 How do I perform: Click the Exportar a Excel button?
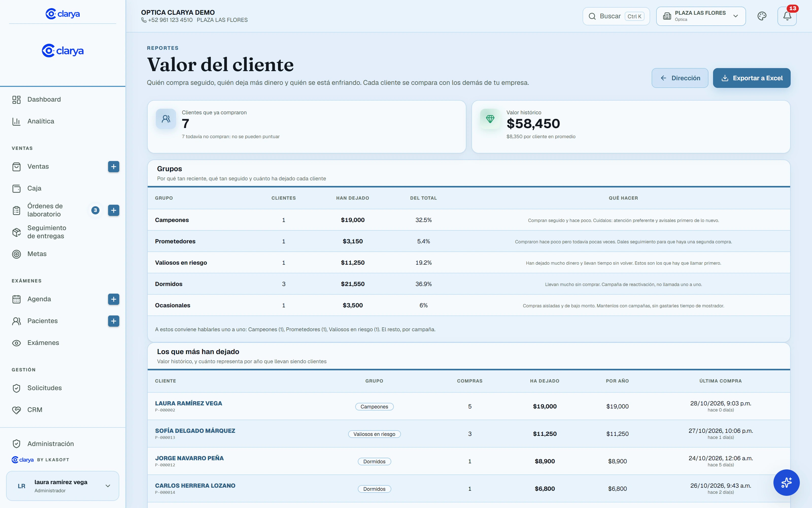[x=751, y=78]
